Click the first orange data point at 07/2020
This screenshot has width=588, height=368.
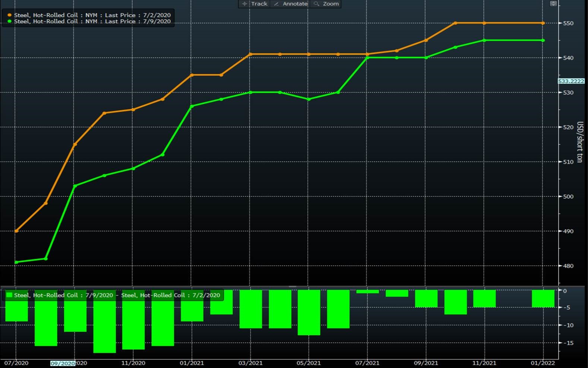[x=16, y=231]
